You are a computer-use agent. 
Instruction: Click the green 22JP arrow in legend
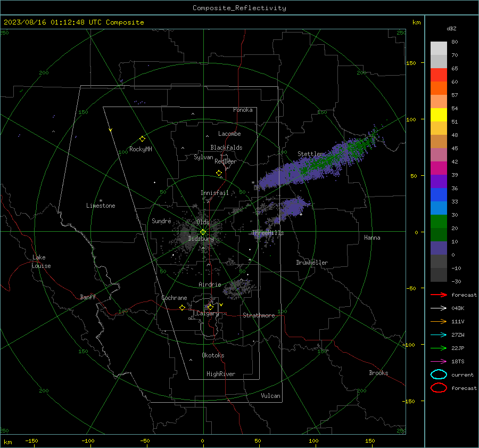click(x=439, y=348)
